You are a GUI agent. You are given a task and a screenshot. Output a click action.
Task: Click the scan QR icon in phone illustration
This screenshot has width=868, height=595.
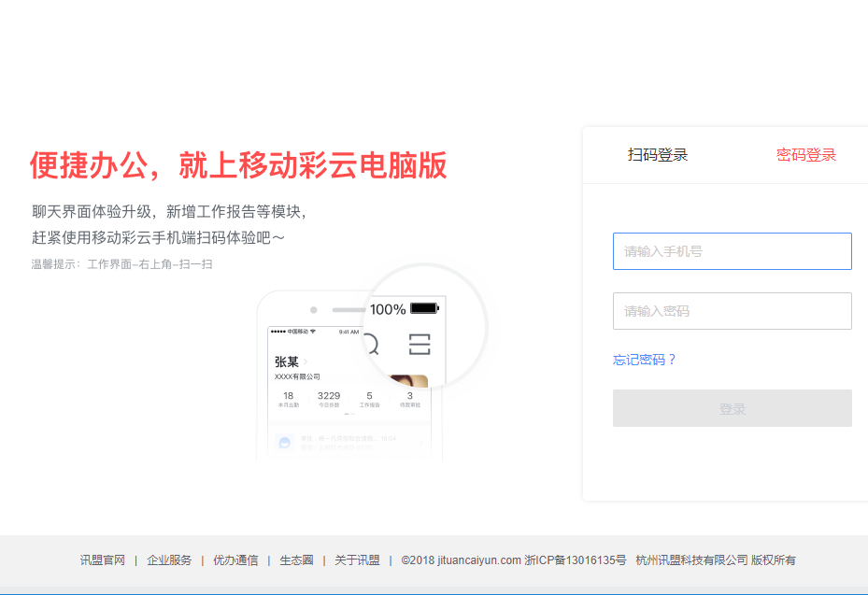click(x=420, y=344)
